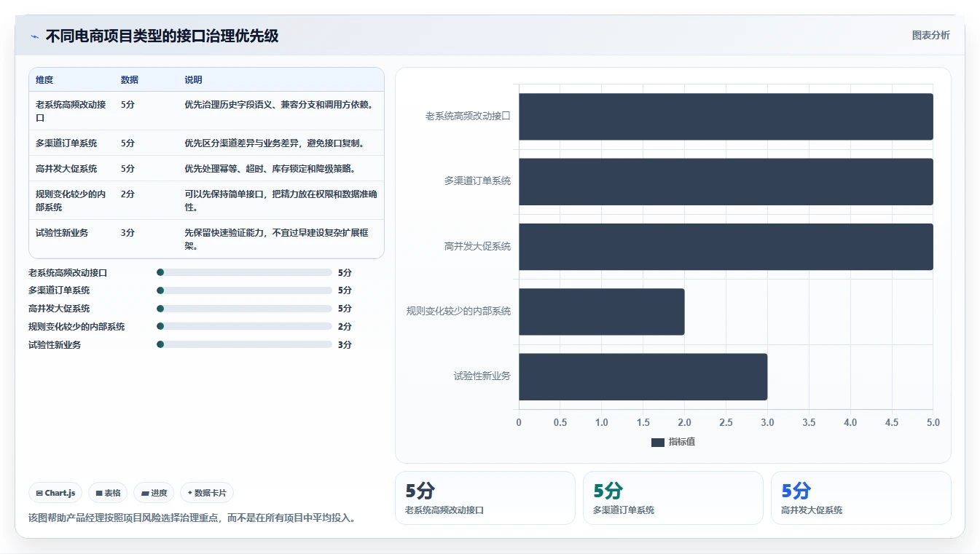The height and width of the screenshot is (554, 980).
Task: Click the 指标值 legend color box
Action: [657, 443]
